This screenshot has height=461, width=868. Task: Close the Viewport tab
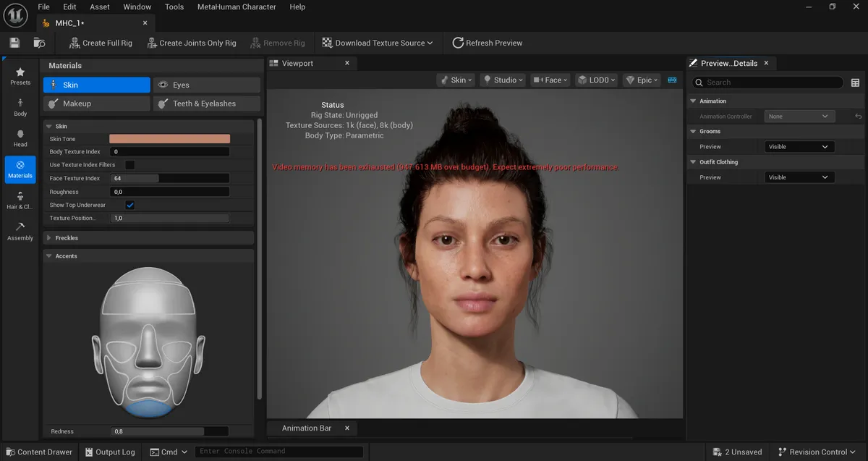347,63
